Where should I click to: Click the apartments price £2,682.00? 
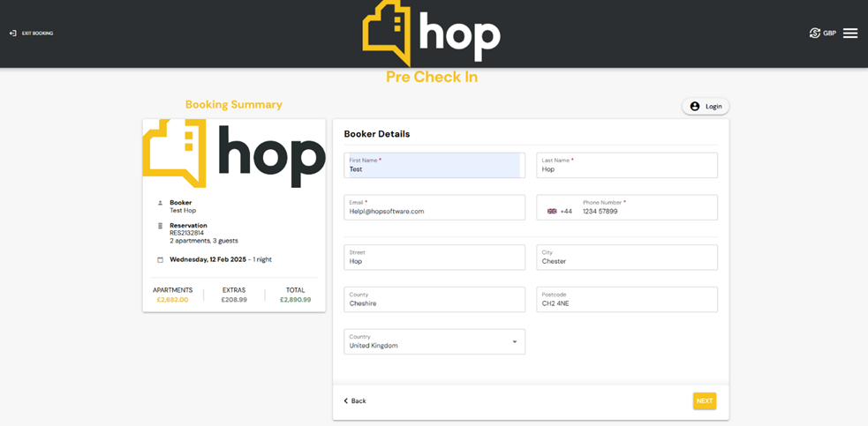[x=172, y=300]
